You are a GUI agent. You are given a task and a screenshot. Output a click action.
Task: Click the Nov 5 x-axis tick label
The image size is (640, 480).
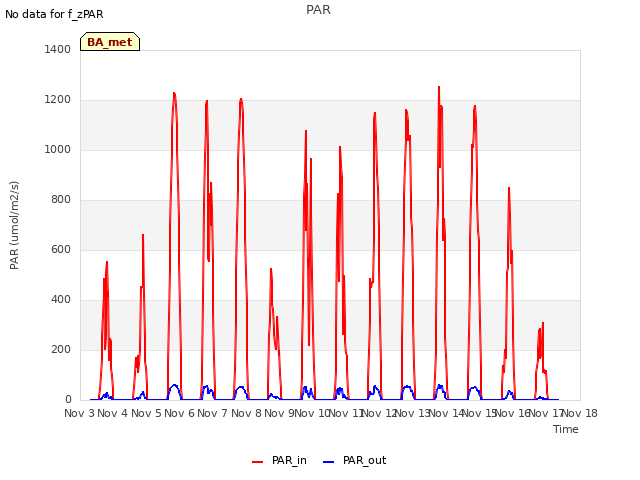click(x=146, y=413)
